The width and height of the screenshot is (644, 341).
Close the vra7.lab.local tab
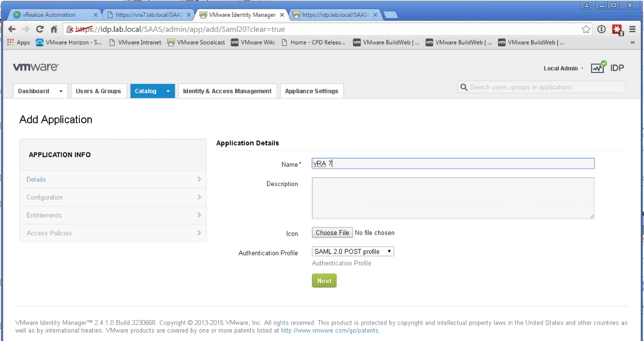(x=189, y=15)
